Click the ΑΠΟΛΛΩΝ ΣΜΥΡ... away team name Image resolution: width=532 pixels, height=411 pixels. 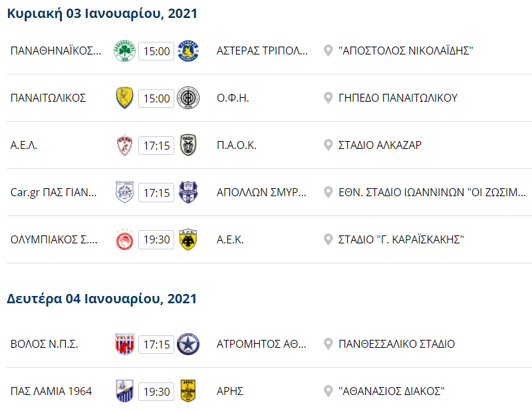pos(262,192)
